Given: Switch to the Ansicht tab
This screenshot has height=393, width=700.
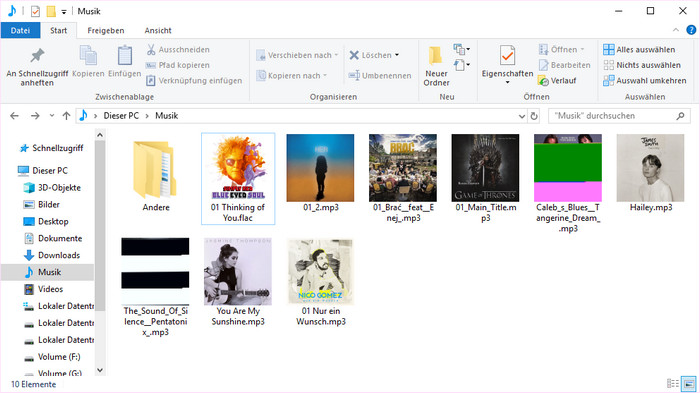Looking at the screenshot, I should [x=158, y=30].
